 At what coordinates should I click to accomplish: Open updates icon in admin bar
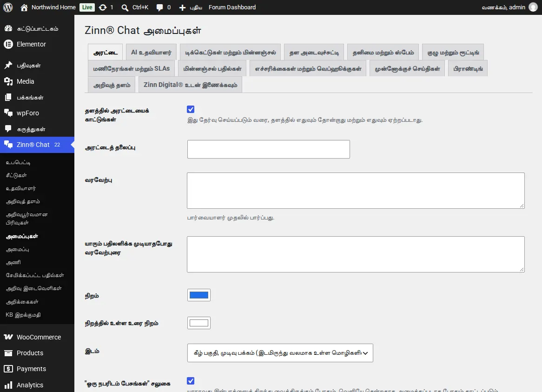tap(103, 7)
